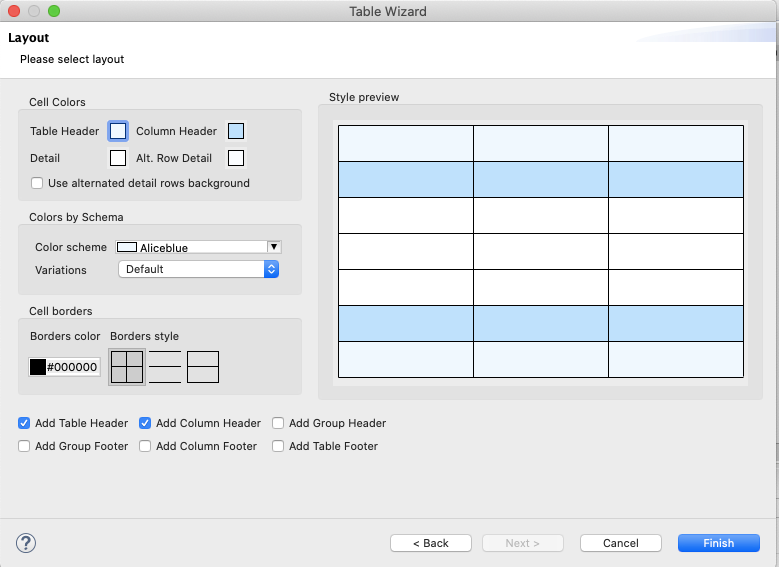Viewport: 779px width, 567px height.
Task: Check Add Table Footer
Action: tap(278, 446)
